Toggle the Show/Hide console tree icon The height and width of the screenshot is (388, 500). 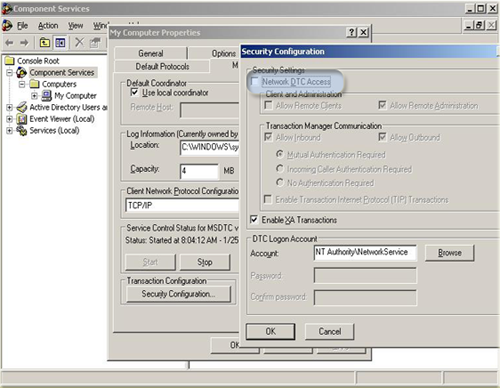pyautogui.click(x=60, y=42)
